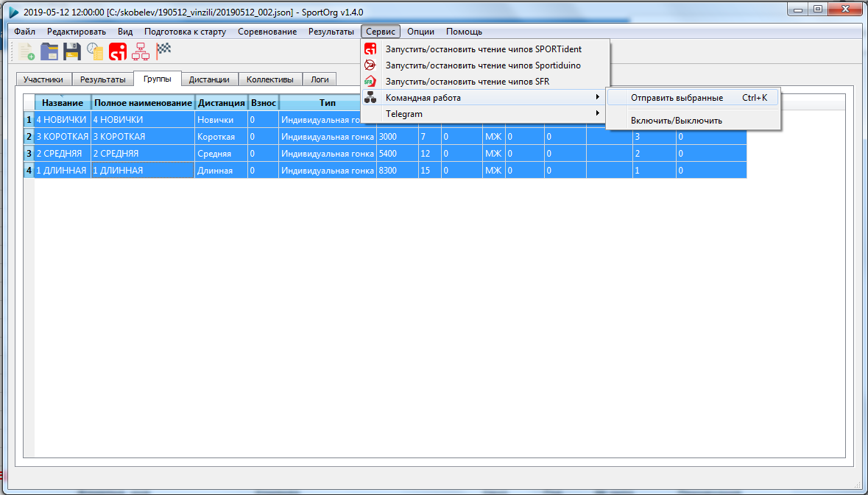Screen dimensions: 868x495
Task: Select row header number 4
Action: [x=29, y=171]
